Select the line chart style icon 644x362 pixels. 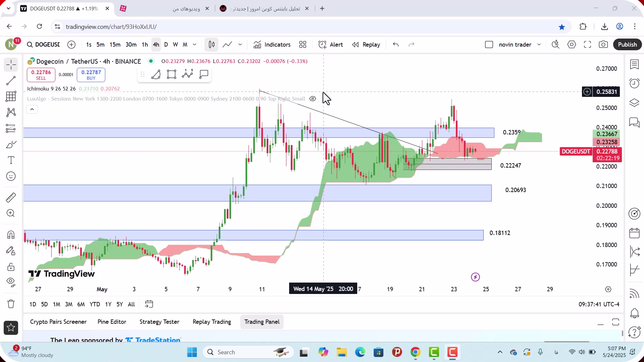click(x=227, y=45)
